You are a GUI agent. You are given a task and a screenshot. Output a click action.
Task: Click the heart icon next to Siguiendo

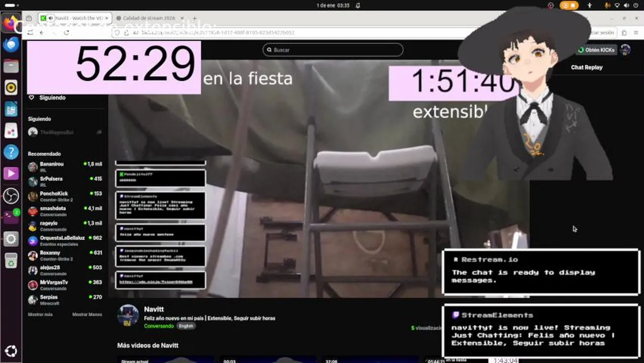(x=32, y=98)
